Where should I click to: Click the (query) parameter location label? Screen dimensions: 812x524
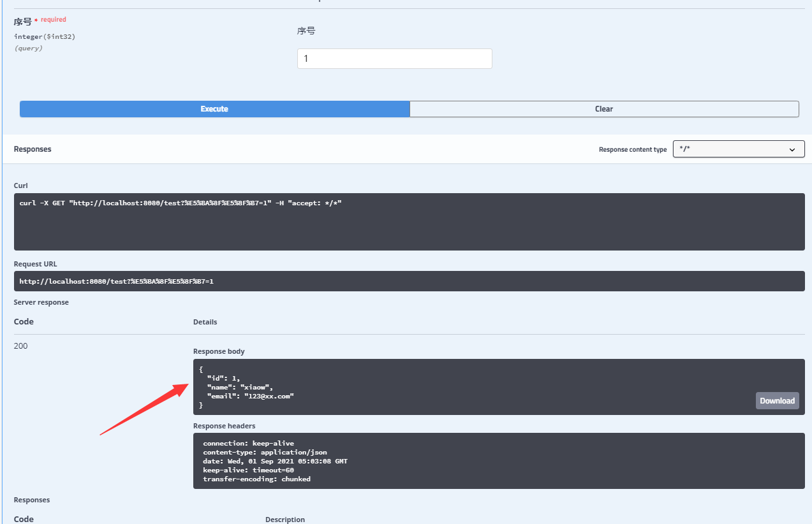coord(28,48)
